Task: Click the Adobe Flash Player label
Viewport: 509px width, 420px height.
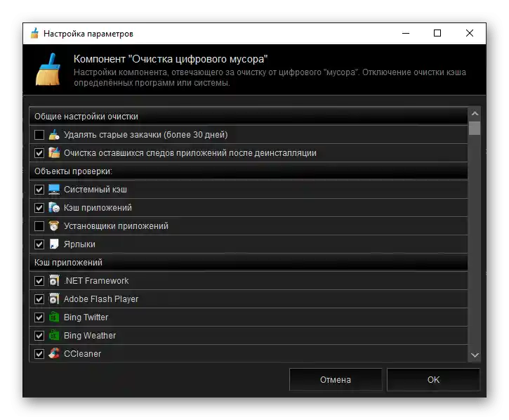Action: coord(101,298)
